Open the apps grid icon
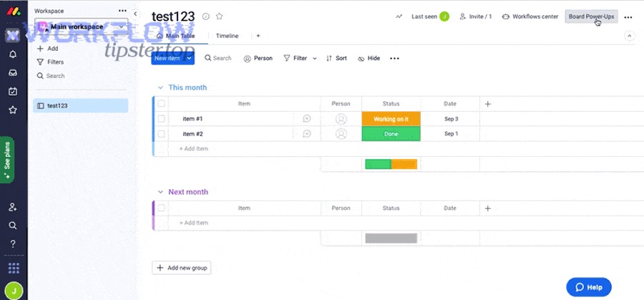Viewport: 644px width, 300px height. click(x=14, y=268)
